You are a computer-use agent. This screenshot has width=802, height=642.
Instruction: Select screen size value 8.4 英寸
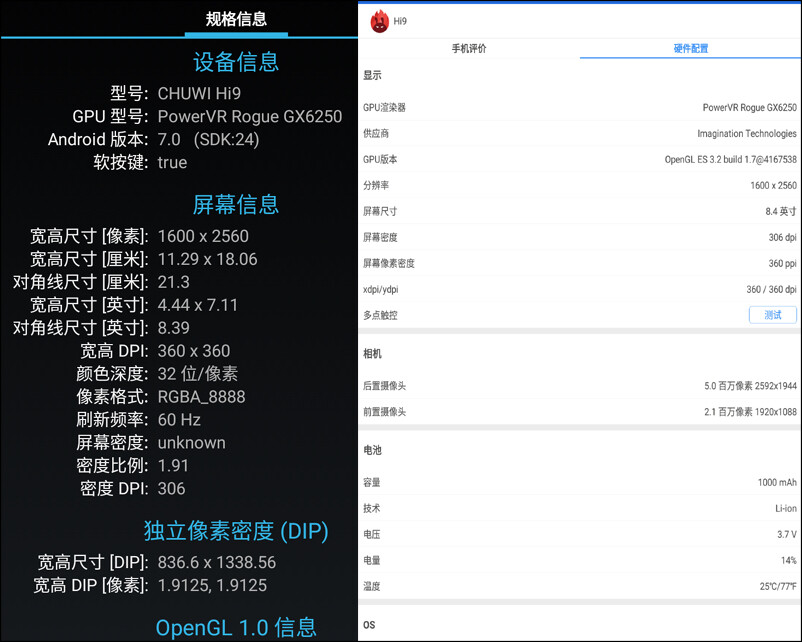(781, 211)
